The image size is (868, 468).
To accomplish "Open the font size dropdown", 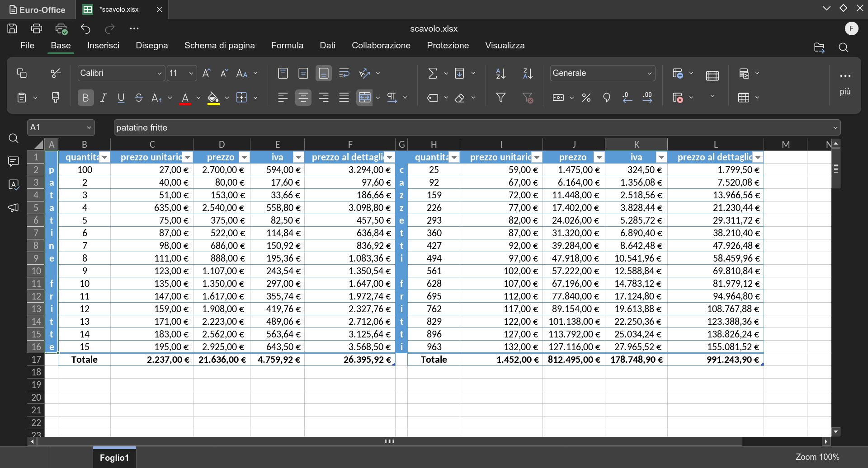I will pos(191,73).
